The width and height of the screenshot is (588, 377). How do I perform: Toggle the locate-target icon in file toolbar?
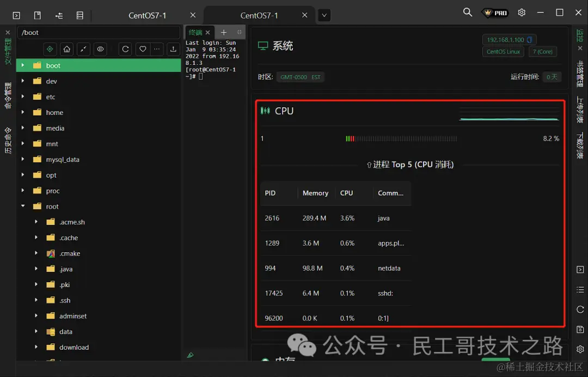click(50, 49)
